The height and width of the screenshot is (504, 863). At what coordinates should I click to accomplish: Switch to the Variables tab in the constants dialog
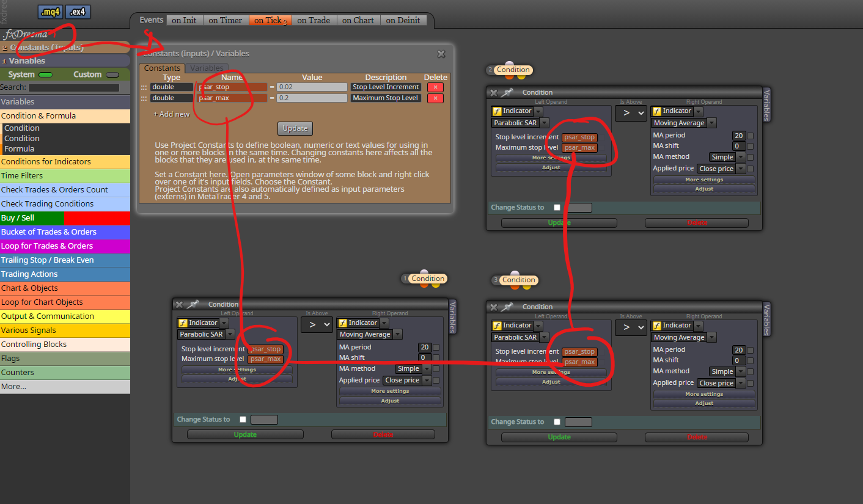pyautogui.click(x=207, y=68)
